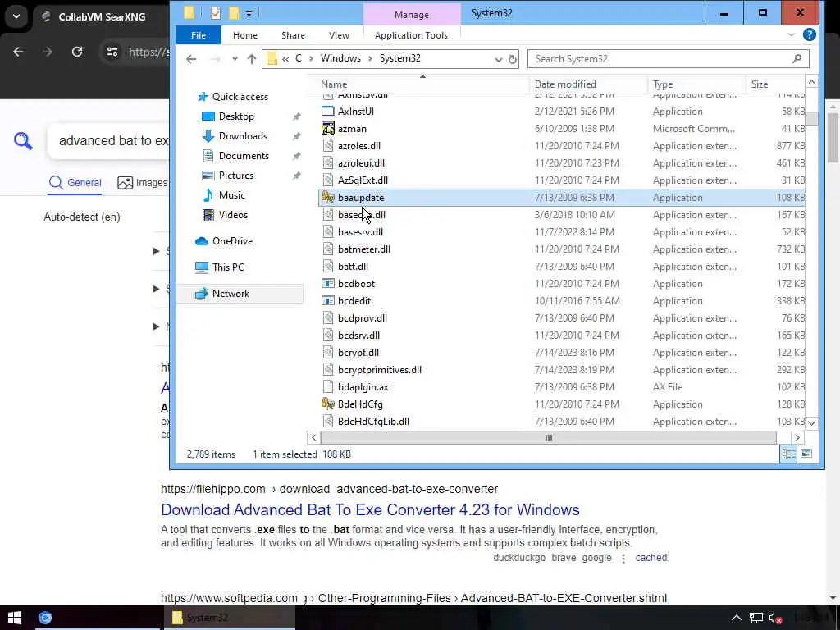Screen dimensions: 840x630
Task: Open the File ribbon tab
Action: coord(199,35)
